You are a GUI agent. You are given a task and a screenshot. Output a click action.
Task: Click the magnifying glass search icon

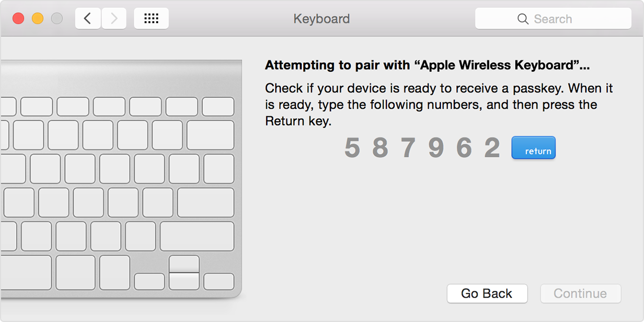click(523, 19)
